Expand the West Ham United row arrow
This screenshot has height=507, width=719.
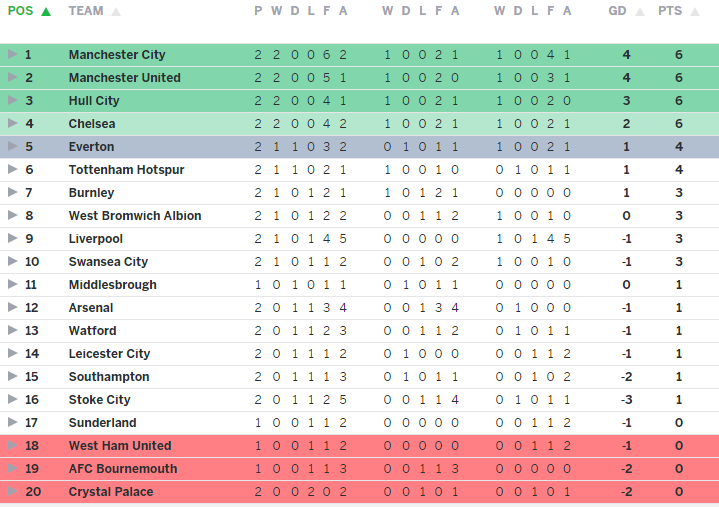pos(12,446)
